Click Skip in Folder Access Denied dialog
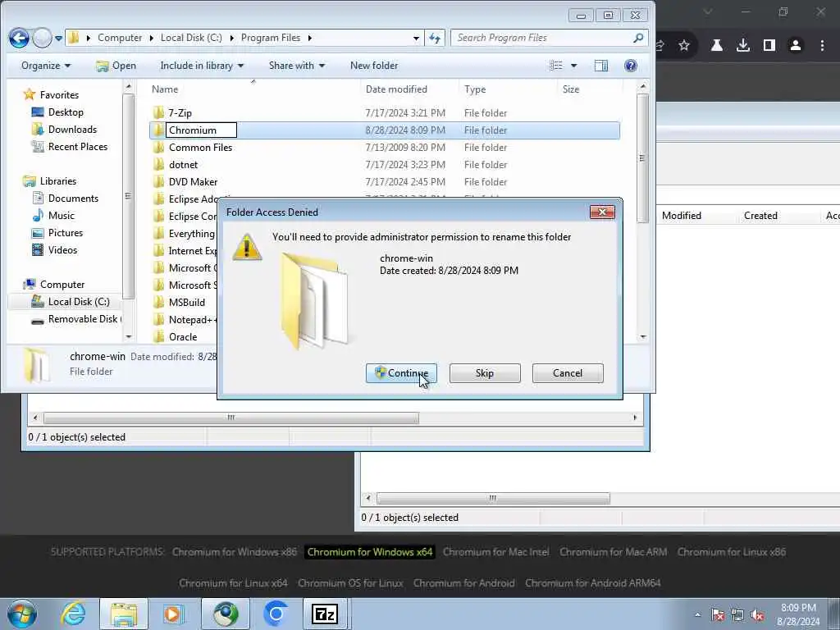Viewport: 840px width, 630px height. tap(485, 373)
